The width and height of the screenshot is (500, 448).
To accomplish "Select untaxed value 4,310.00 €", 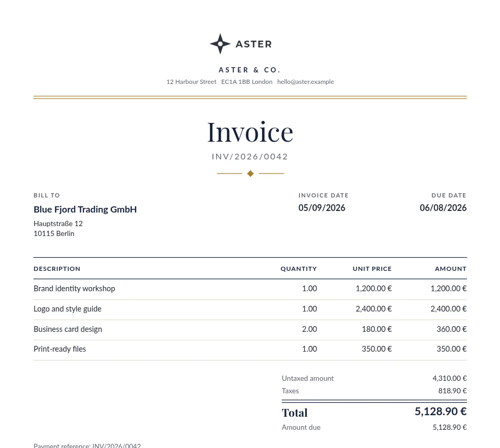I will (x=449, y=378).
